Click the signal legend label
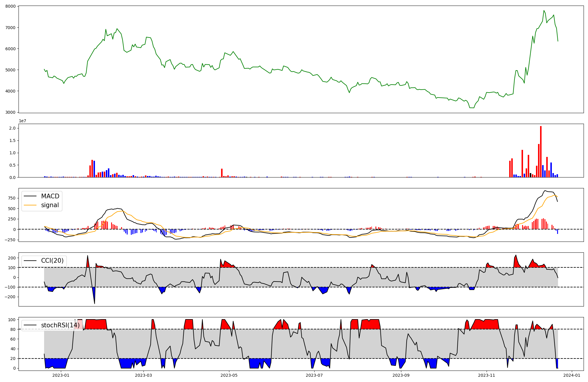588x382 pixels. (50, 205)
